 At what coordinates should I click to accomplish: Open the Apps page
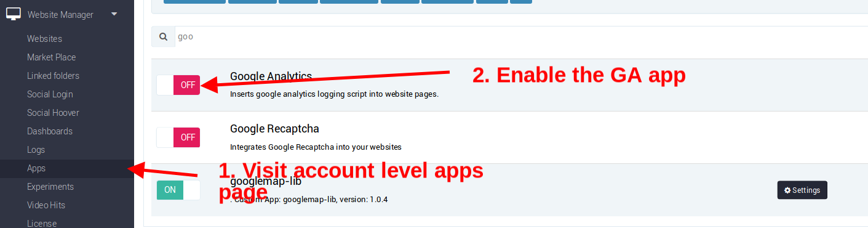(x=36, y=168)
